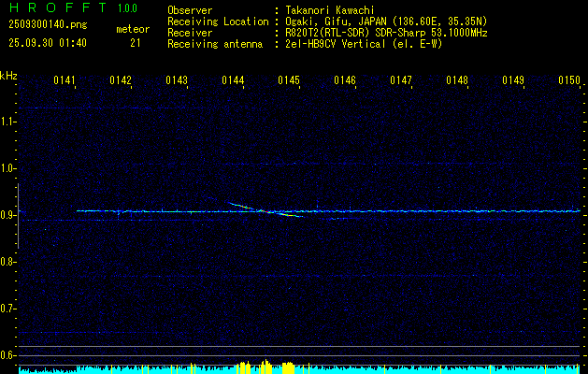Click the 0150 time marker
588x374 pixels.
(569, 80)
